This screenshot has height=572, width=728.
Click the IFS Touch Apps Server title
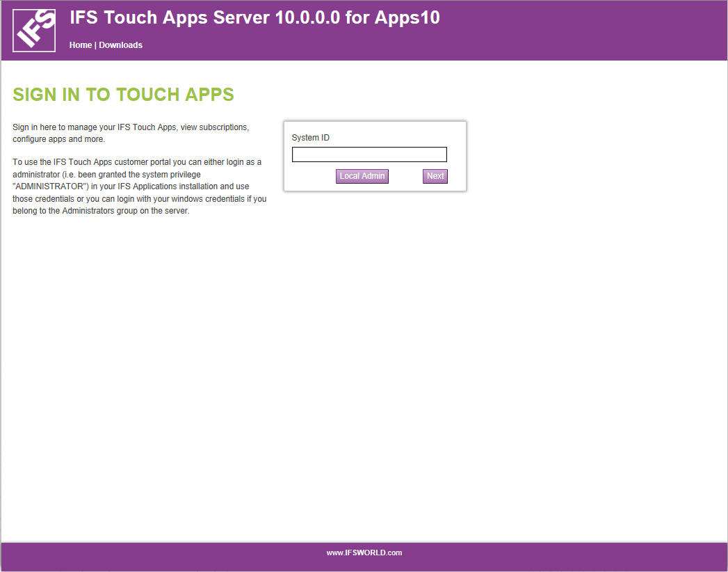coord(170,18)
